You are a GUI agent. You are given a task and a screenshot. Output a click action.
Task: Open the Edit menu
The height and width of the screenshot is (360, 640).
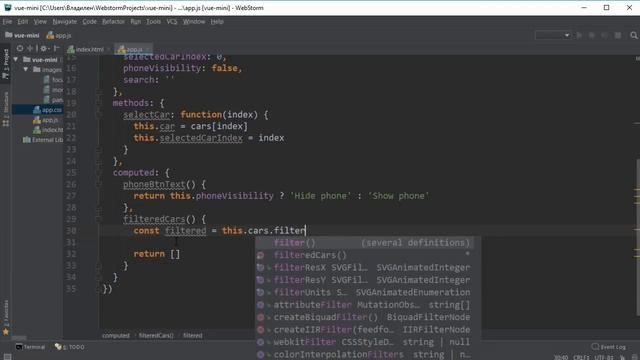point(23,22)
